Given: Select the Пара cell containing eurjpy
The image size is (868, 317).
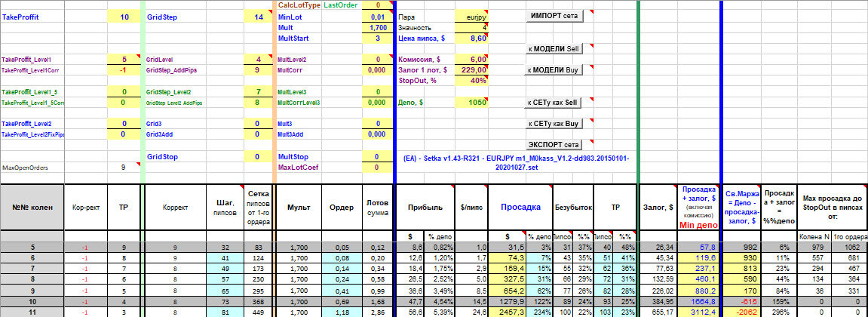Looking at the screenshot, I should pos(471,17).
